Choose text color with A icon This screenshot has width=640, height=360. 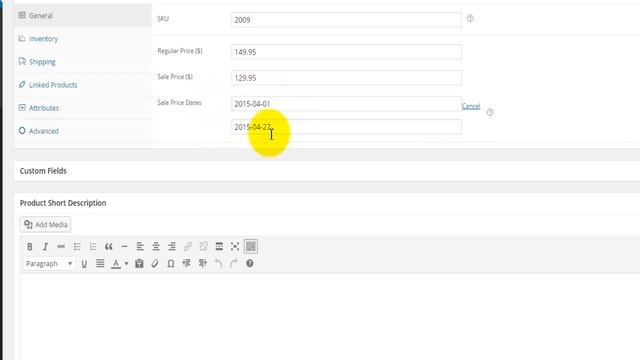pyautogui.click(x=116, y=264)
